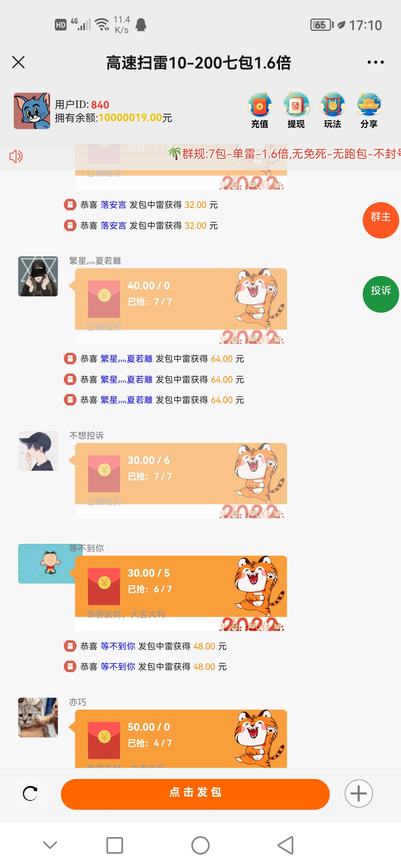
Task: Tap the Tom cat user avatar
Action: click(x=32, y=111)
